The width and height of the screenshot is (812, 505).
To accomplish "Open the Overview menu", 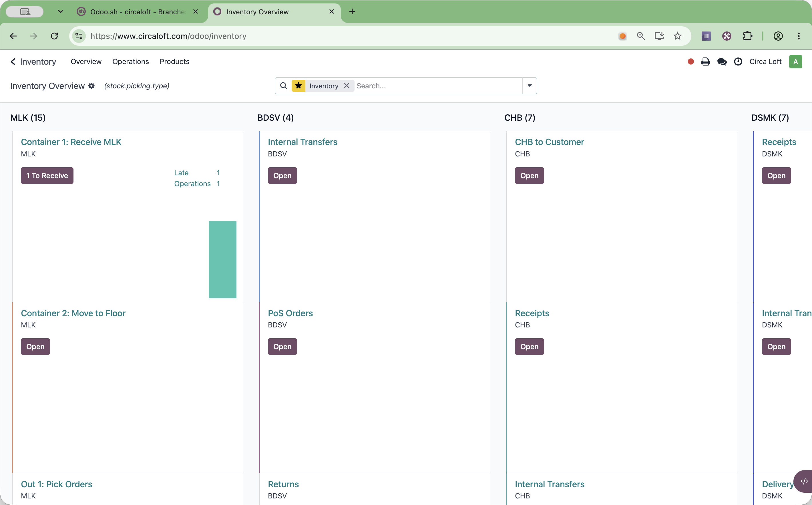I will tap(86, 61).
